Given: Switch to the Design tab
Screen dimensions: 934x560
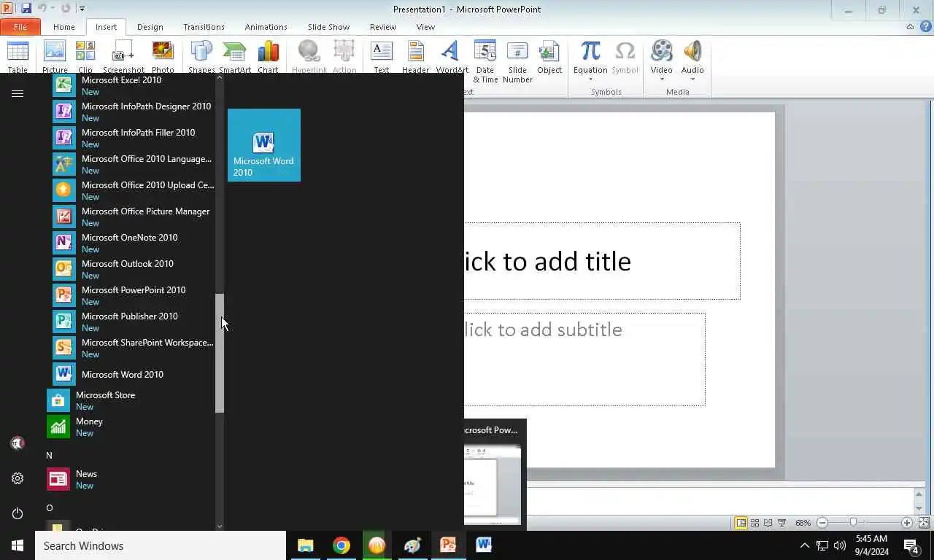Looking at the screenshot, I should (150, 27).
